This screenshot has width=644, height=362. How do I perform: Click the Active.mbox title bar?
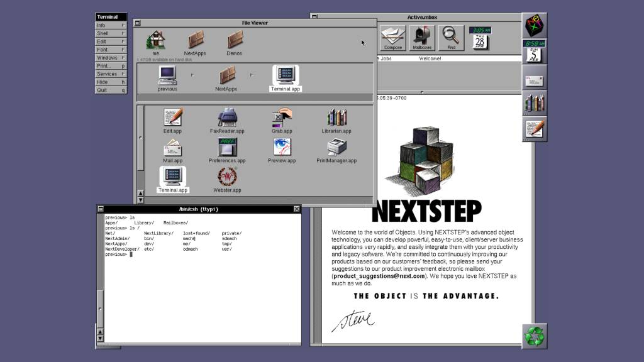[422, 17]
